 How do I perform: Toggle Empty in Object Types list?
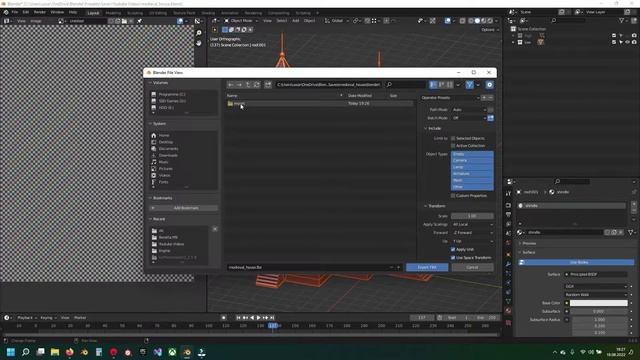point(472,154)
